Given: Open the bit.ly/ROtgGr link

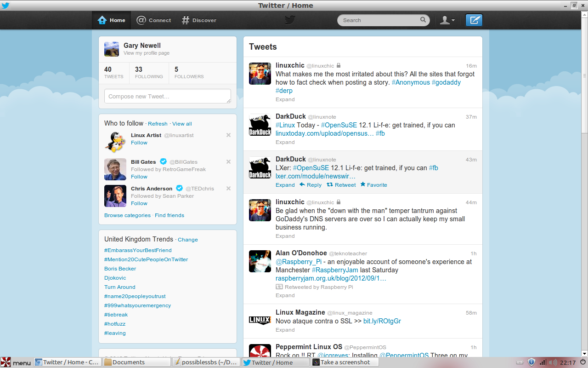Looking at the screenshot, I should click(x=382, y=321).
